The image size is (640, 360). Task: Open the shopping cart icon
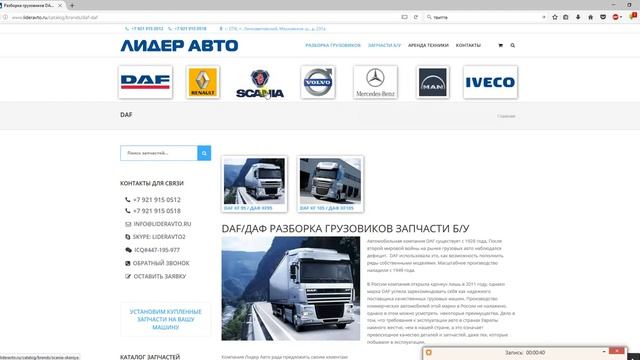click(500, 45)
